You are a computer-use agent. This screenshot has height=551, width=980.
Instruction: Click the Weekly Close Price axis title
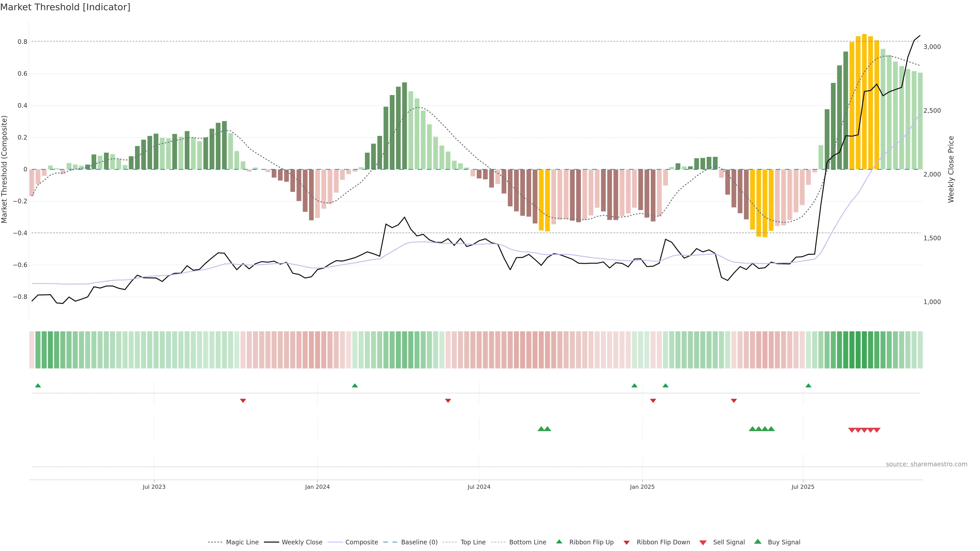951,169
